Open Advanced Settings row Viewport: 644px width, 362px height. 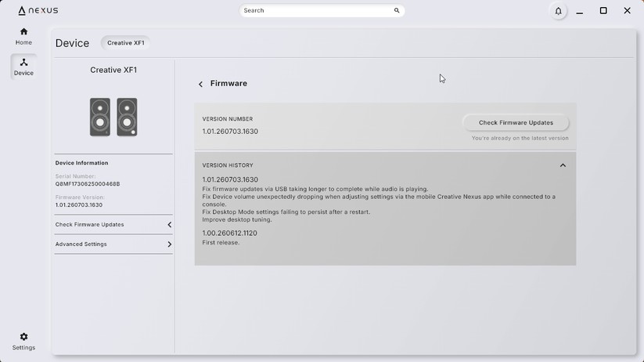point(113,244)
